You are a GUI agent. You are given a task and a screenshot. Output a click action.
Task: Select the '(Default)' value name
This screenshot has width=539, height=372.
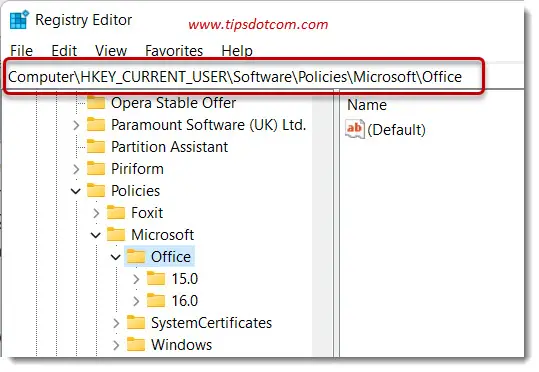point(396,130)
